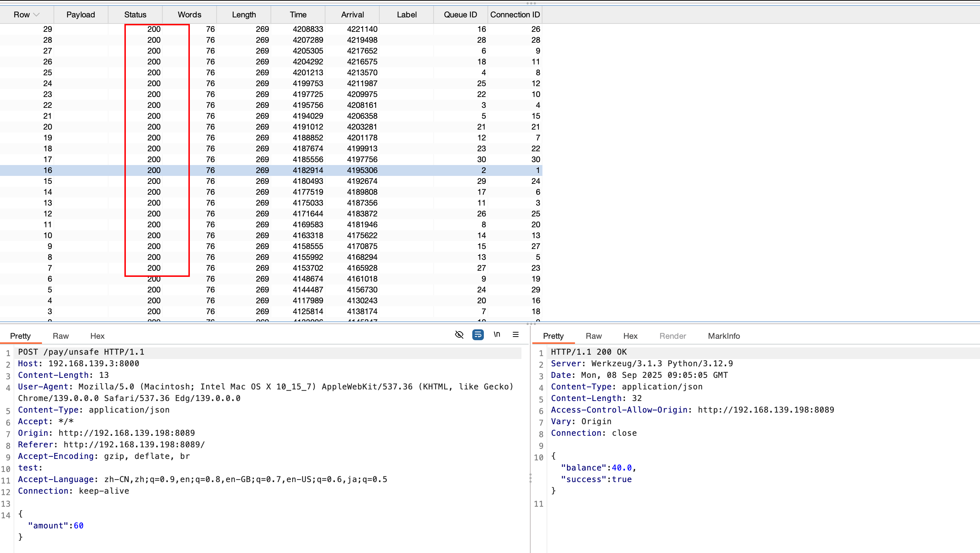Viewport: 980px width, 553px height.
Task: Click the arrival value 4195306
Action: click(362, 170)
